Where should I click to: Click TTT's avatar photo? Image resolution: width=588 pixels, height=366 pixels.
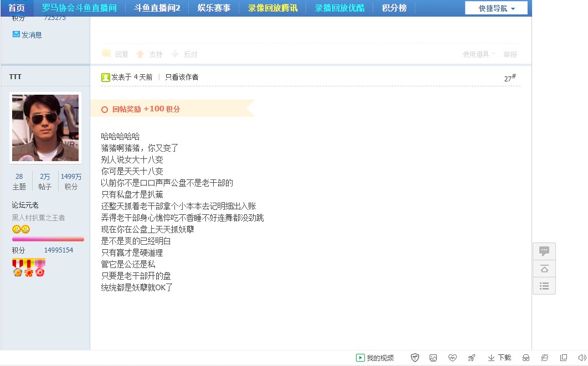pyautogui.click(x=45, y=128)
